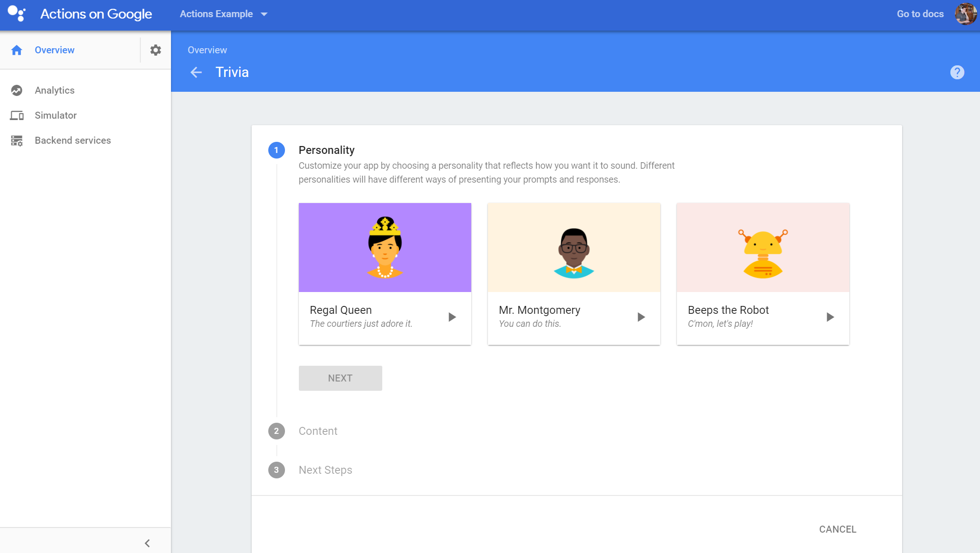980x553 pixels.
Task: Click the collapse sidebar arrow icon
Action: 147,543
